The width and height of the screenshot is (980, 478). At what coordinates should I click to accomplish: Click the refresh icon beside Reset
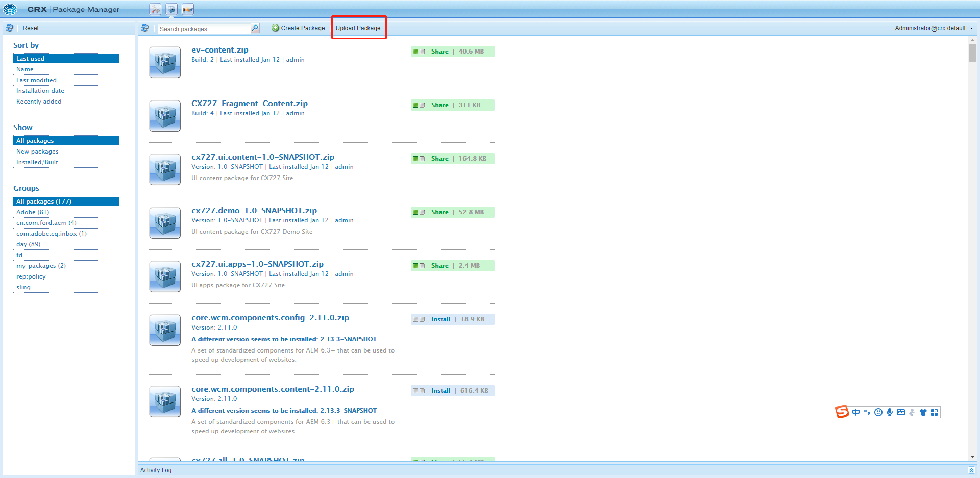[x=10, y=28]
